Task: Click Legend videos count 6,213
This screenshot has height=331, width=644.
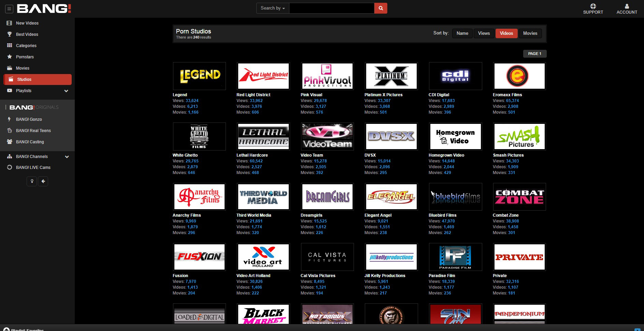Action: tap(192, 106)
